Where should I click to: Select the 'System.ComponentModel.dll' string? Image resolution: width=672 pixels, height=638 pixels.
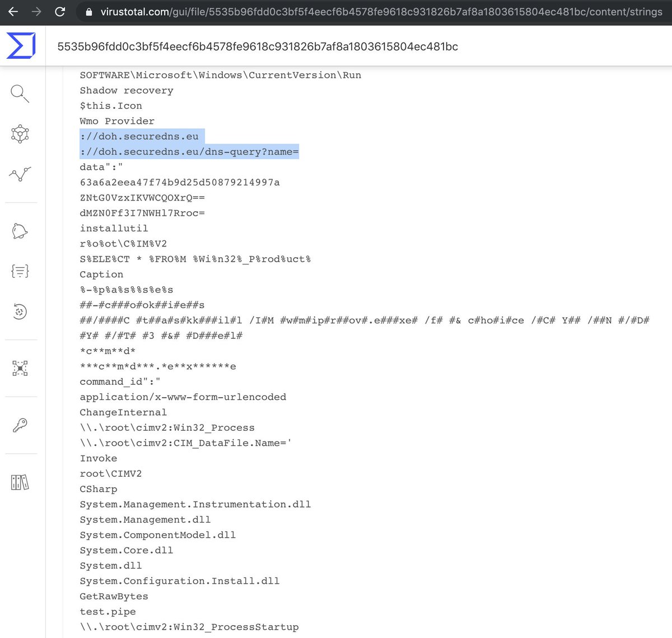click(158, 535)
